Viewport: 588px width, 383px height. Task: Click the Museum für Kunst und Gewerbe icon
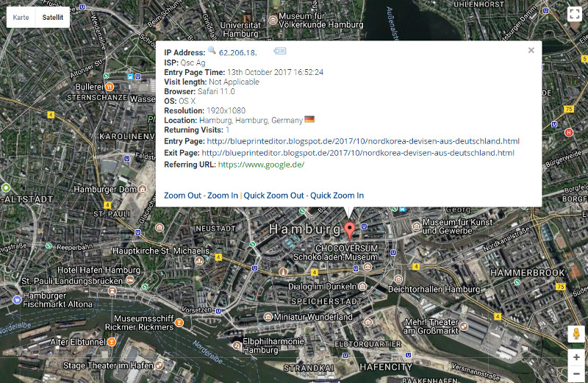point(417,226)
